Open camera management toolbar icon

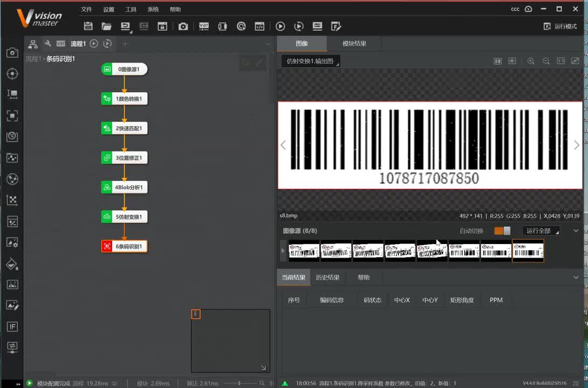point(183,26)
